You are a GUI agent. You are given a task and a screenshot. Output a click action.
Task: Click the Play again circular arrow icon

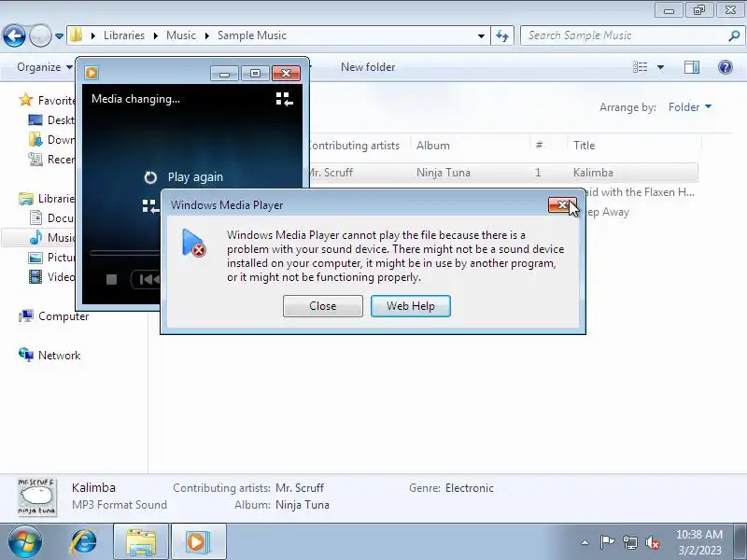click(150, 177)
